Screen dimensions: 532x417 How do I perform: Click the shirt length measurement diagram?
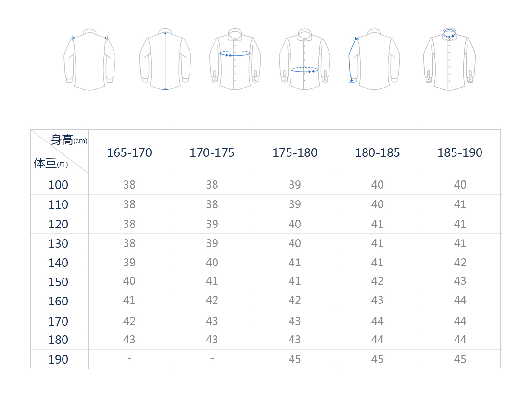pos(165,60)
